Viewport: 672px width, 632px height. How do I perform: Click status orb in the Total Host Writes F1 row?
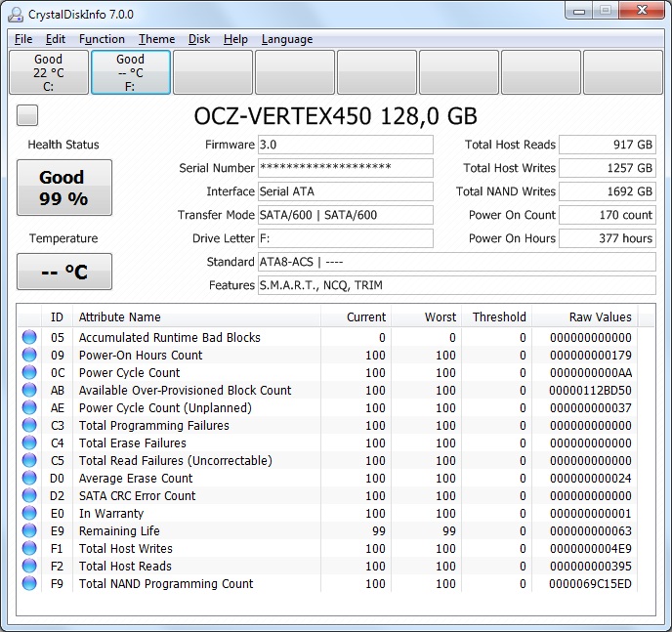point(29,548)
